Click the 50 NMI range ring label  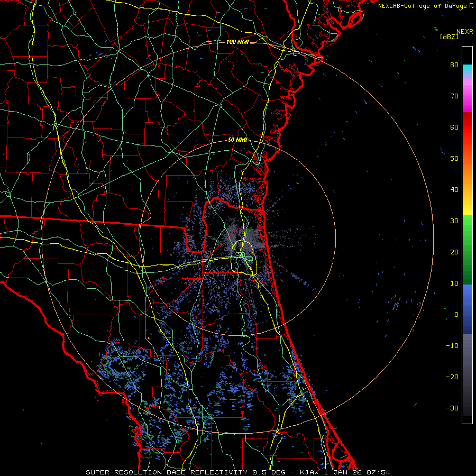click(237, 140)
